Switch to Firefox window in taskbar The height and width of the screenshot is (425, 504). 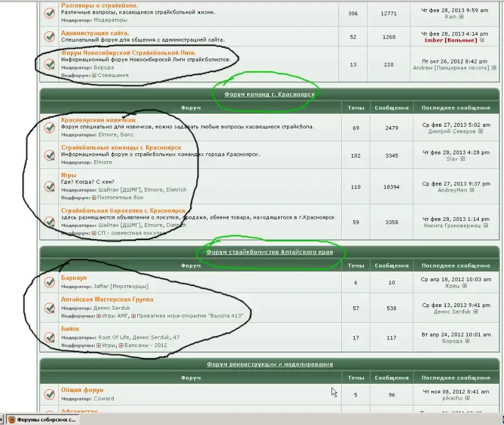click(x=43, y=420)
